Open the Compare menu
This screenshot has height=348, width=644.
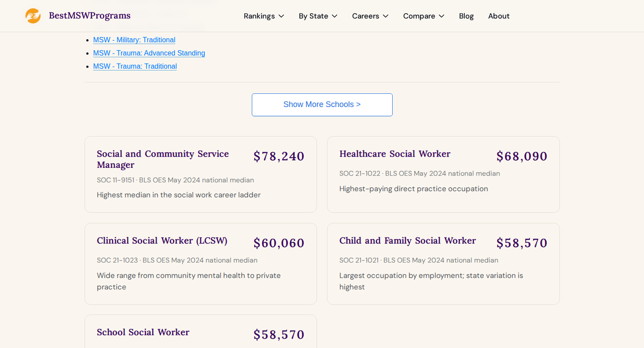(424, 16)
